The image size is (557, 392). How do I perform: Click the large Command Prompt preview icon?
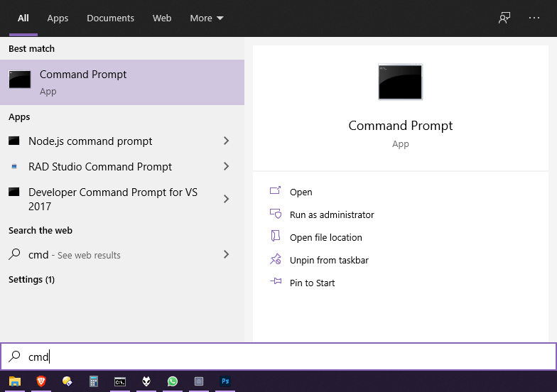tap(401, 82)
